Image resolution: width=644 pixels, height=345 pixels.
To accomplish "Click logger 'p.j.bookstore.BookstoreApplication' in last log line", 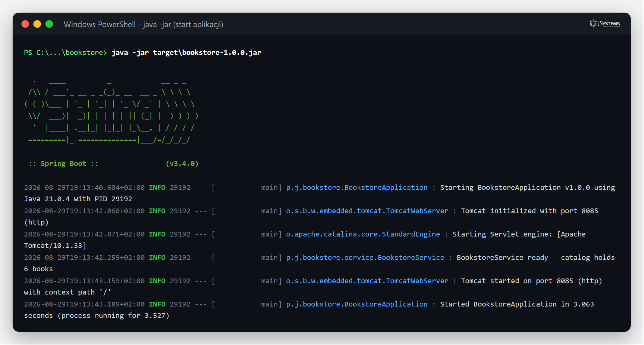I will pyautogui.click(x=357, y=304).
